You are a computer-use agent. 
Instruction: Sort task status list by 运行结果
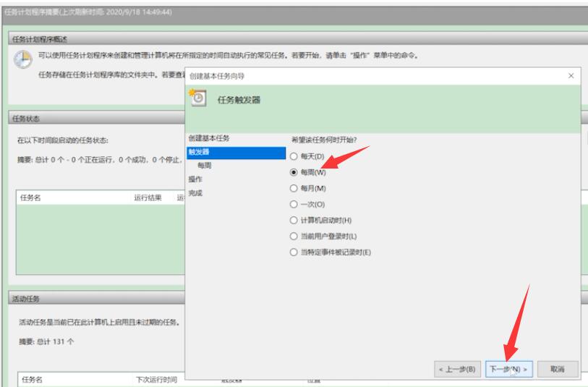148,197
